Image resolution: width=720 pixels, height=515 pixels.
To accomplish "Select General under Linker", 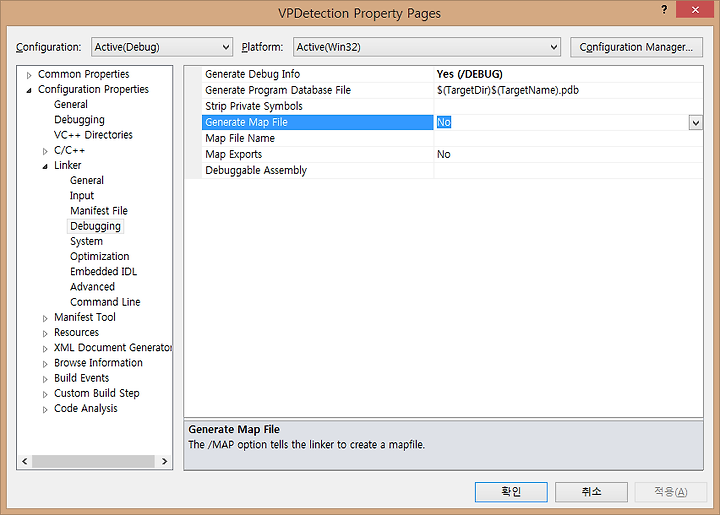I will pyautogui.click(x=87, y=180).
